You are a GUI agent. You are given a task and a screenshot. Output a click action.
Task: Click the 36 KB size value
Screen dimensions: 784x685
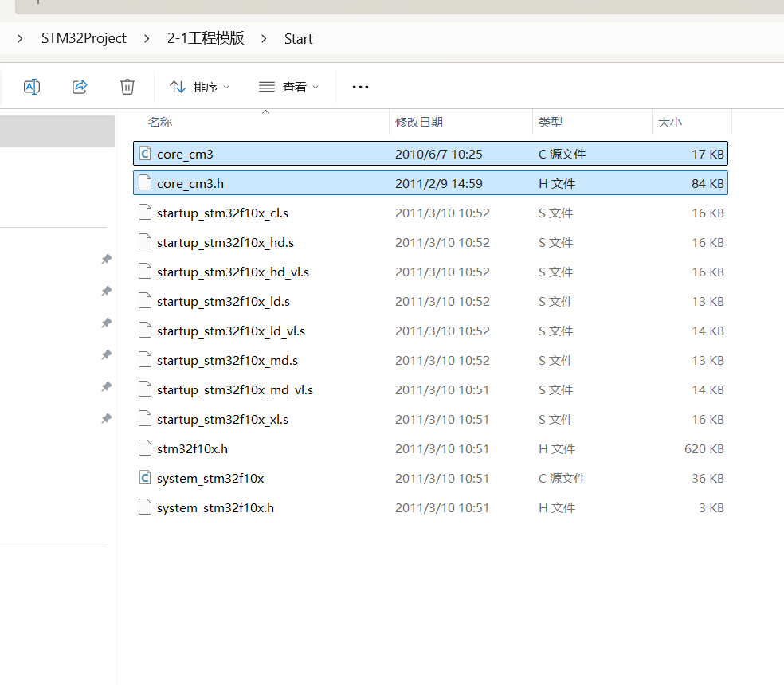coord(708,479)
